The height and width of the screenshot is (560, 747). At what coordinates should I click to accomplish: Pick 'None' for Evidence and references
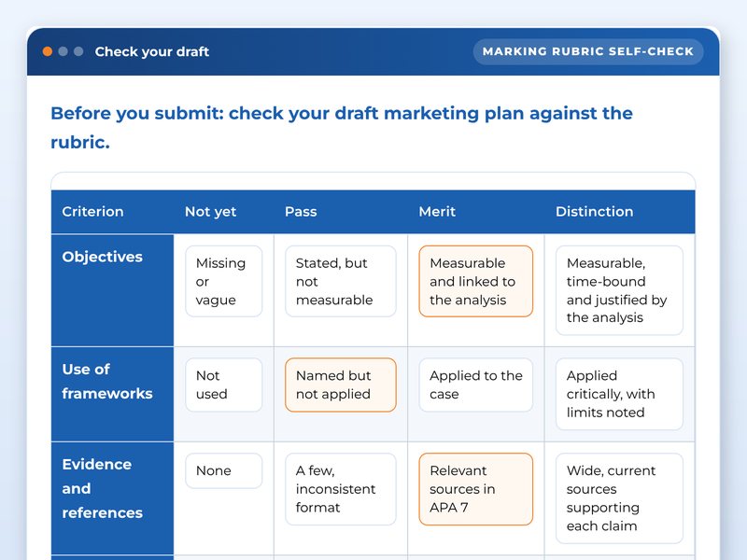(x=223, y=470)
